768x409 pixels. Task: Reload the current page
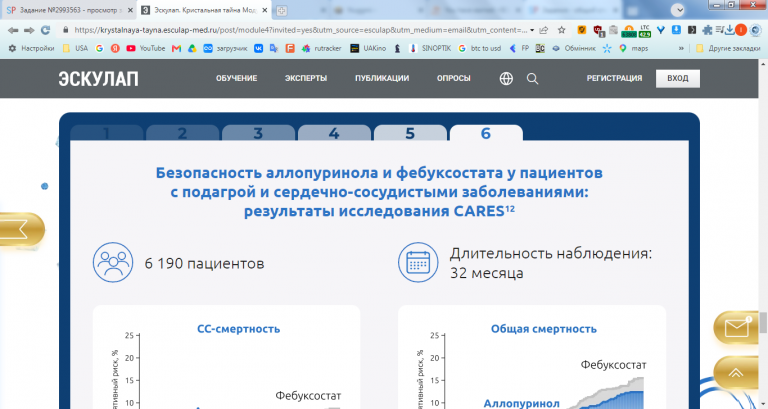(x=46, y=30)
